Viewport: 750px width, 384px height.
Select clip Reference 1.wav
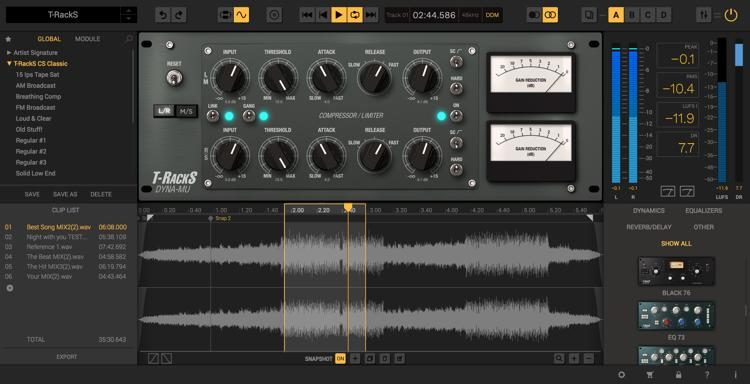pos(66,247)
